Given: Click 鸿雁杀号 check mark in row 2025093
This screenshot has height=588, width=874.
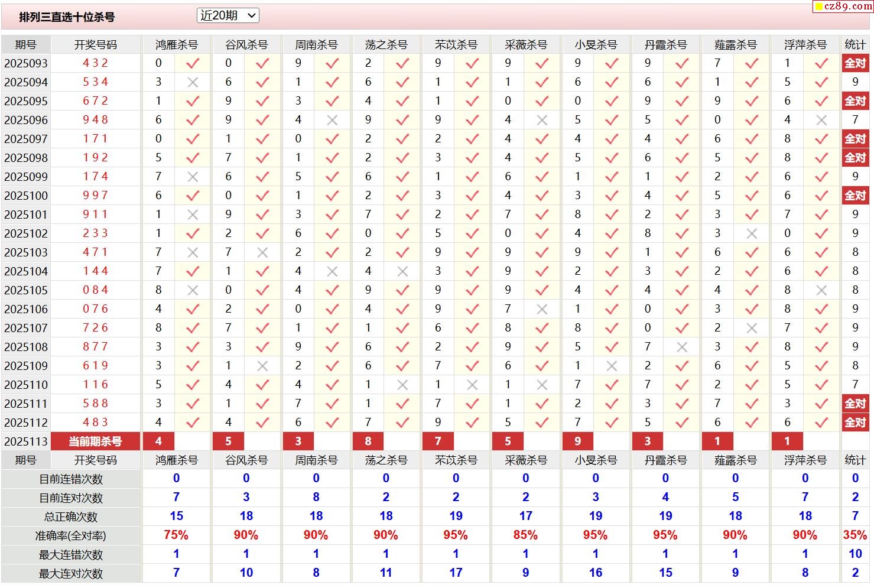Looking at the screenshot, I should click(x=193, y=63).
